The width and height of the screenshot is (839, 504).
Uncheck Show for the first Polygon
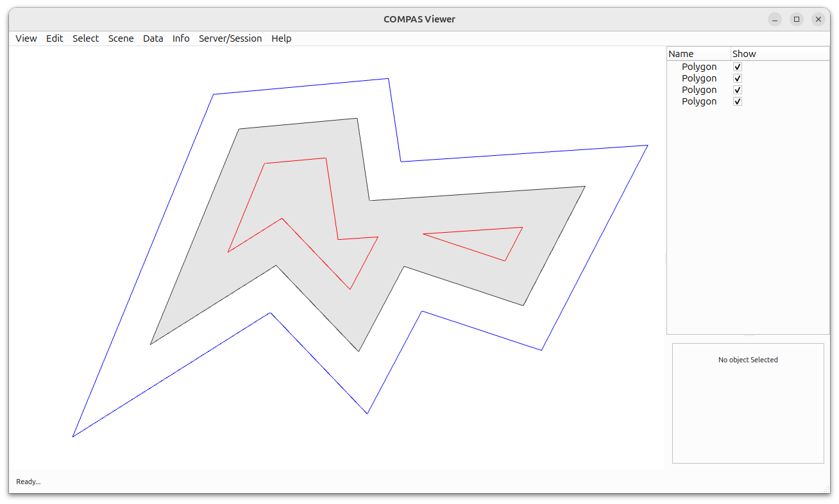coord(737,66)
